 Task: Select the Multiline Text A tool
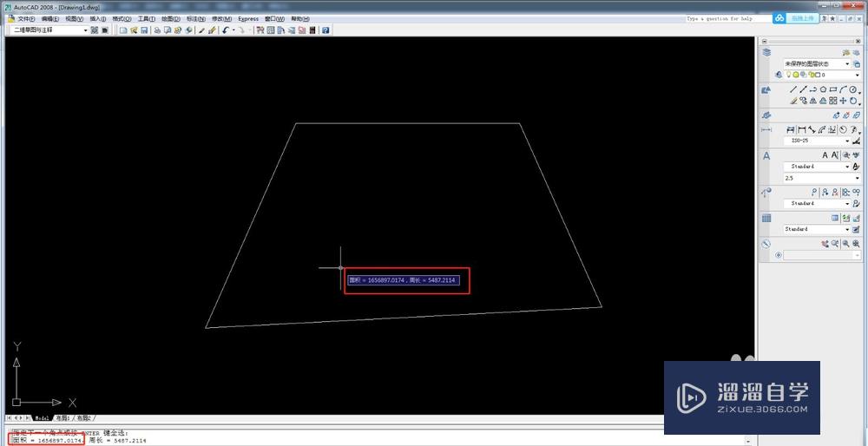pyautogui.click(x=825, y=155)
